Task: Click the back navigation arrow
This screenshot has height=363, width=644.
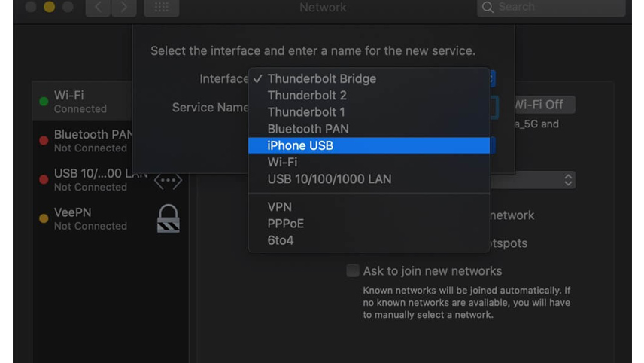Action: coord(98,8)
